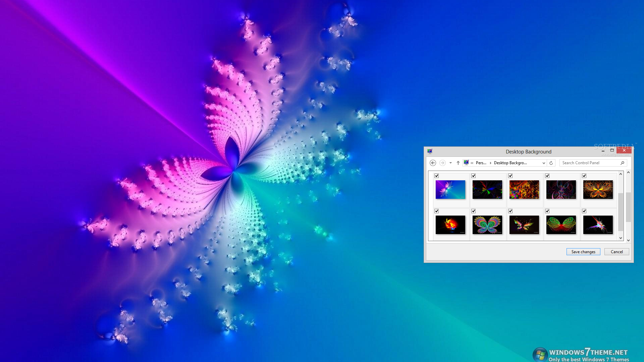Select the neon burst wallpaper thumbnail
The height and width of the screenshot is (362, 644).
(x=598, y=225)
